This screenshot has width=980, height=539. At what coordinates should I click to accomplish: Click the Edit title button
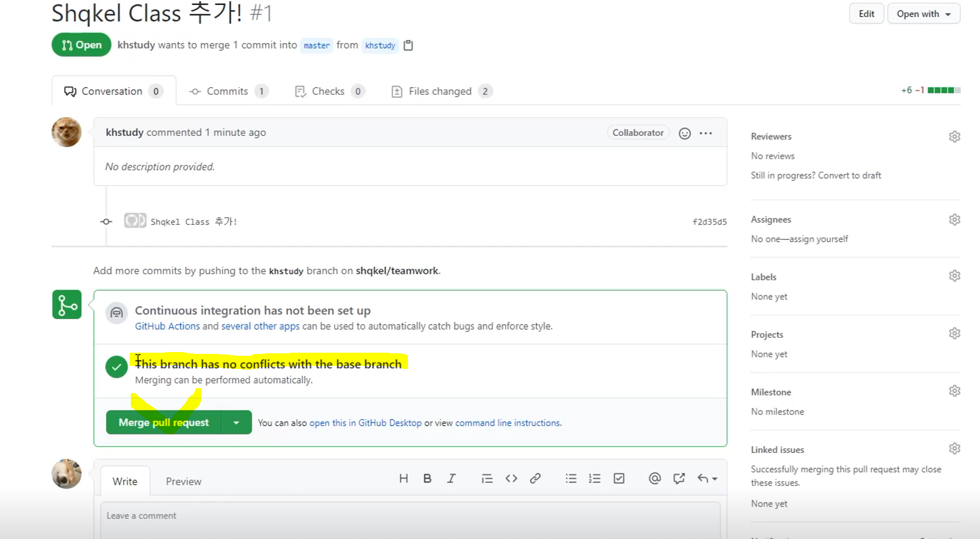click(867, 14)
